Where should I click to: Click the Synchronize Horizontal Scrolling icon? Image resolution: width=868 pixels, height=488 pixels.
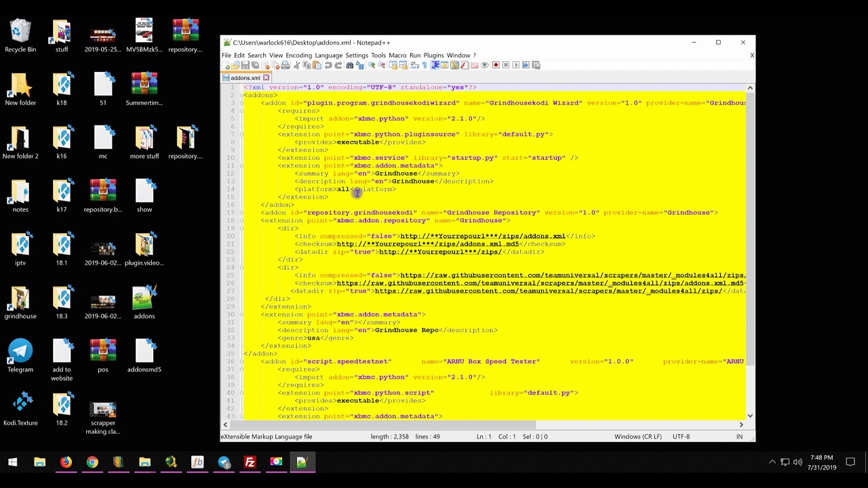[403, 65]
